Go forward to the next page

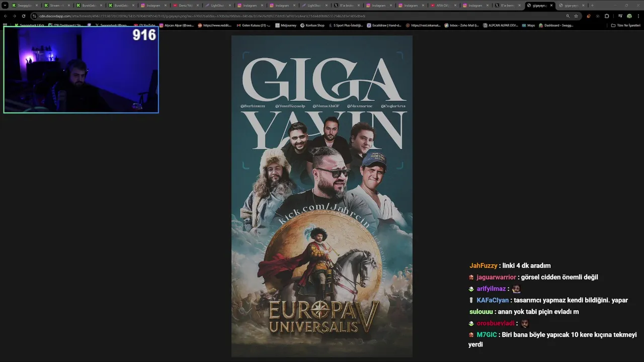(x=14, y=16)
